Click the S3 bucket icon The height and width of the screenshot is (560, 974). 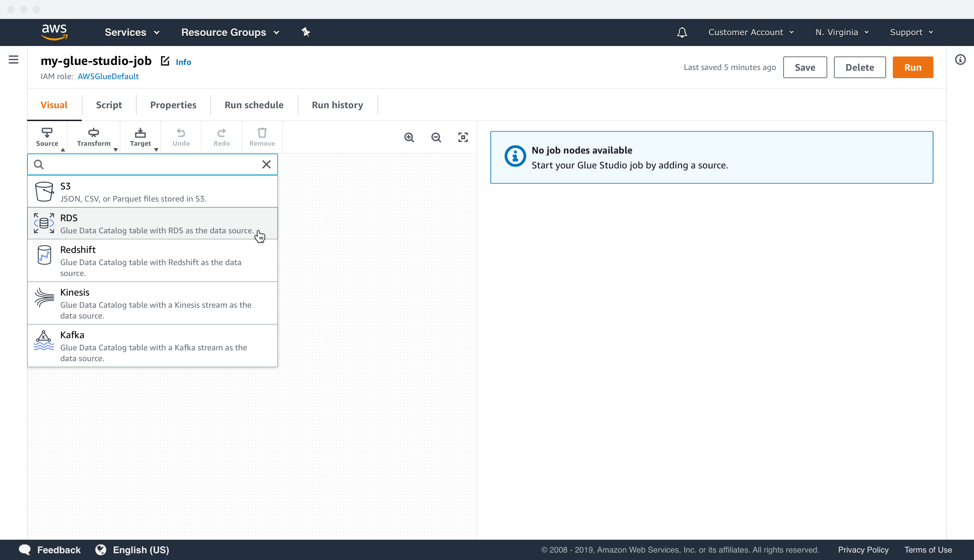point(44,191)
